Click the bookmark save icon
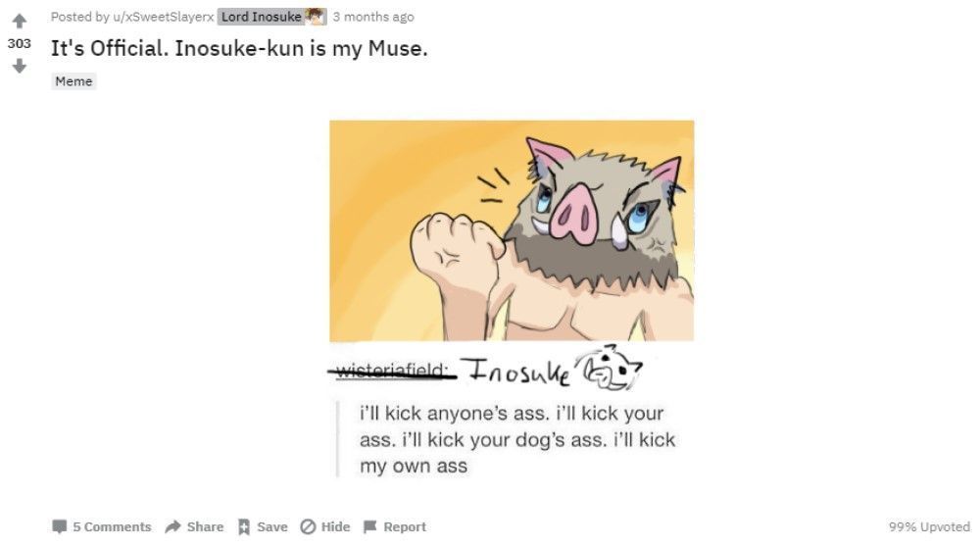Screen dimensions: 980x548 [244, 526]
